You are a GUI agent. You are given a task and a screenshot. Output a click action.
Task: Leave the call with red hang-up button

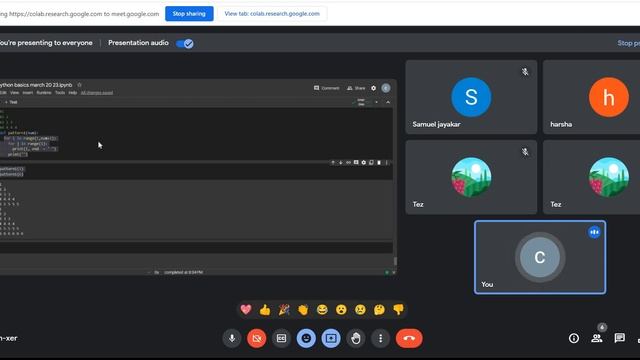pos(409,338)
